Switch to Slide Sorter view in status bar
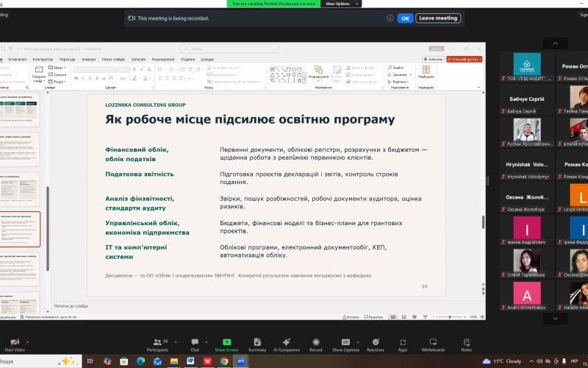 point(403,317)
